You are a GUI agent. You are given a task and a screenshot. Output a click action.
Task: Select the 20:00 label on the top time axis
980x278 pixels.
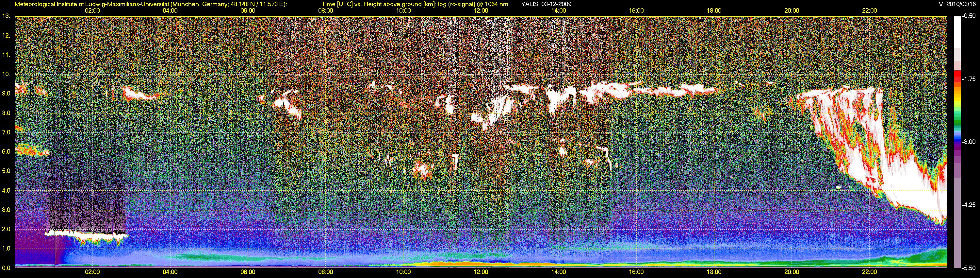pyautogui.click(x=792, y=11)
